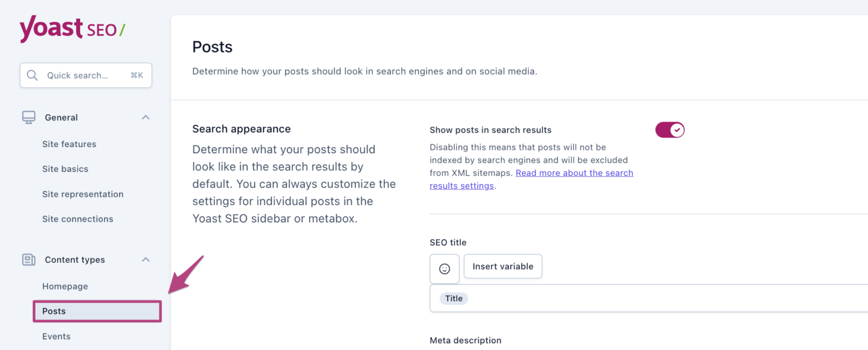
Task: Select the Title variable tag
Action: pyautogui.click(x=454, y=298)
